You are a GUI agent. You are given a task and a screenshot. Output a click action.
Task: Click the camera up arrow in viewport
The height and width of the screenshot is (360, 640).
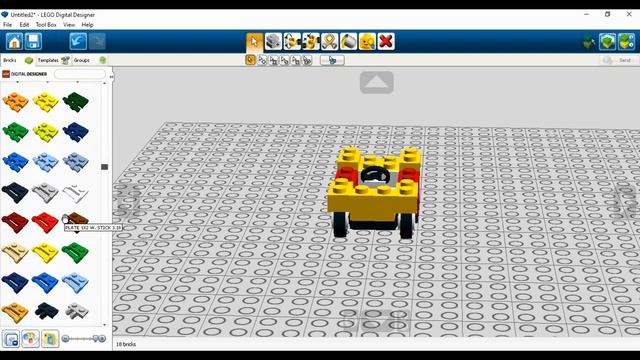click(x=377, y=82)
